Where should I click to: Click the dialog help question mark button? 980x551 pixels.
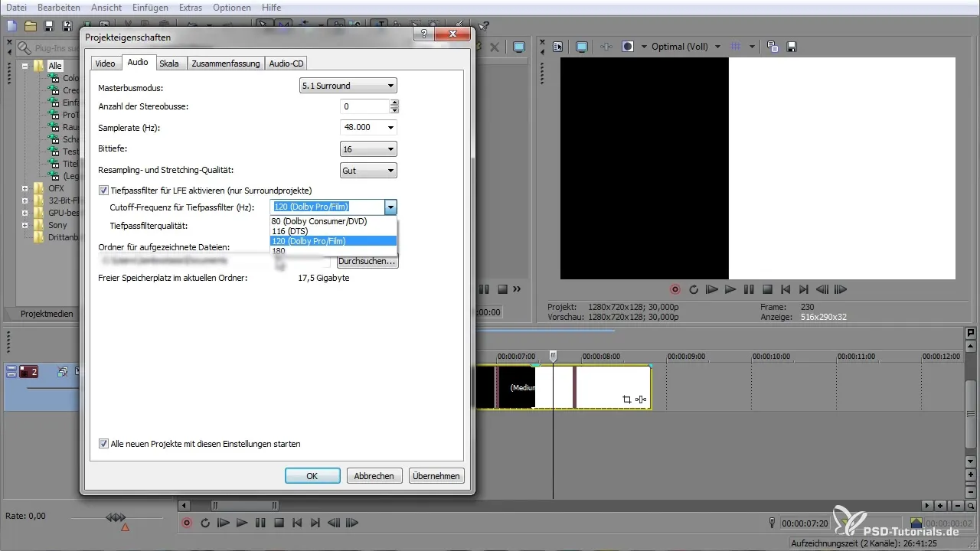pyautogui.click(x=424, y=35)
